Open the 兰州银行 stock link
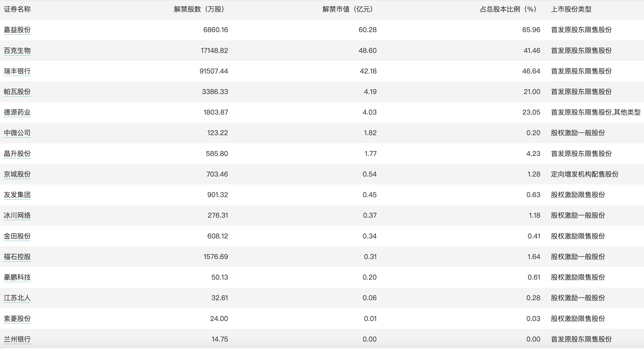Screen dimensions: 644x349 (x=17, y=339)
